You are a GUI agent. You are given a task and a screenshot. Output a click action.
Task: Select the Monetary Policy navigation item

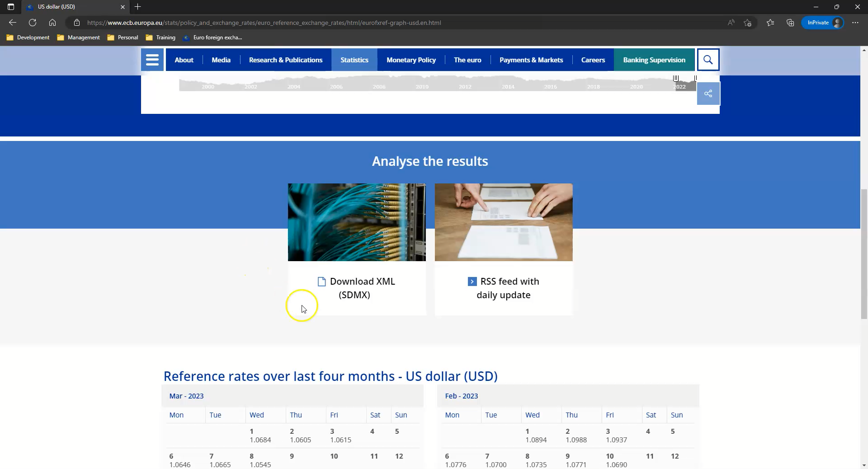(x=411, y=60)
